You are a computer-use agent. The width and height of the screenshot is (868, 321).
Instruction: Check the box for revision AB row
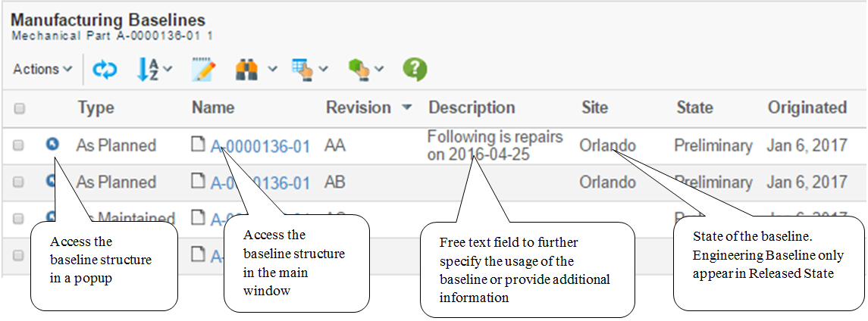pos(18,182)
